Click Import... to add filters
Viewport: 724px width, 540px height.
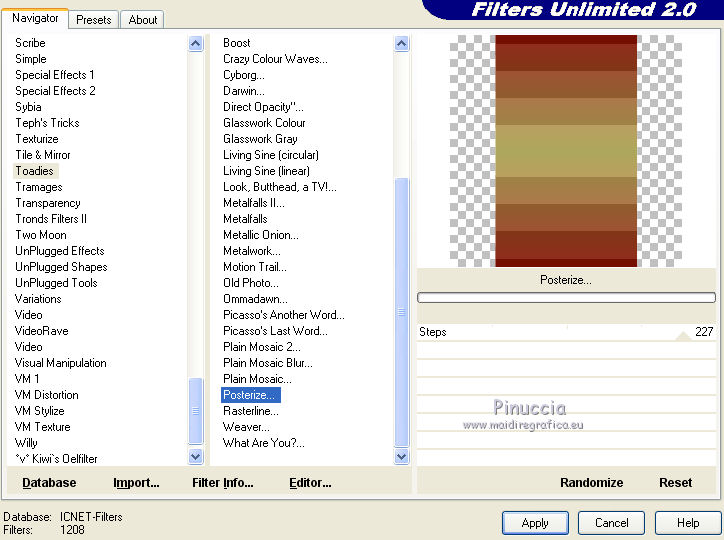pos(136,483)
